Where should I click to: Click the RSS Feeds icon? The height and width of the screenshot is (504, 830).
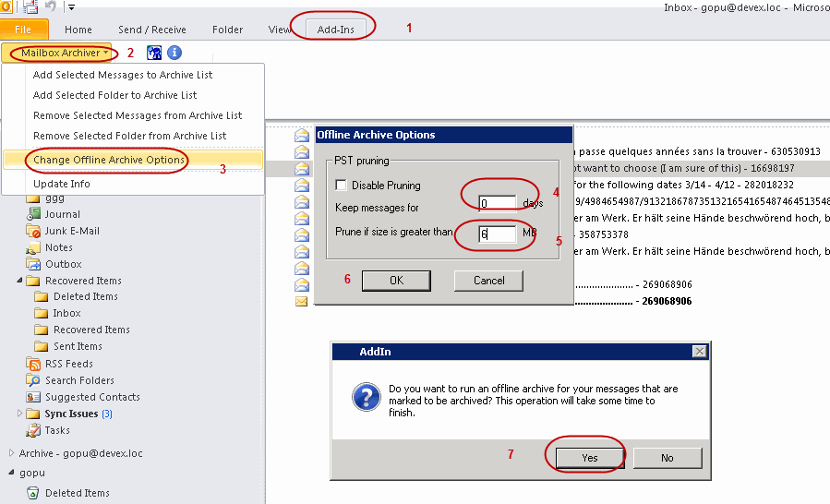(33, 364)
